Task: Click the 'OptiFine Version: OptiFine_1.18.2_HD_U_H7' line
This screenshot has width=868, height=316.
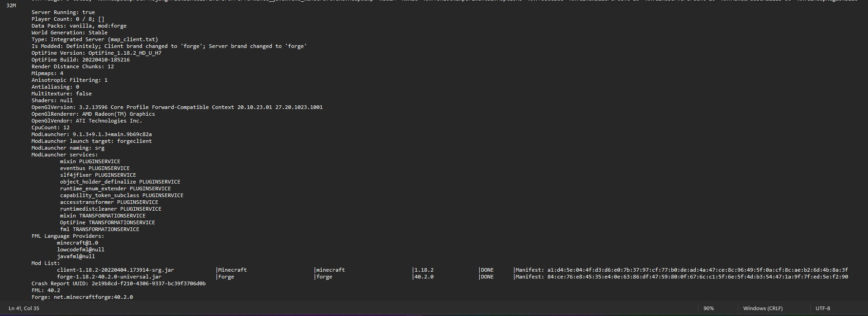Action: 96,53
